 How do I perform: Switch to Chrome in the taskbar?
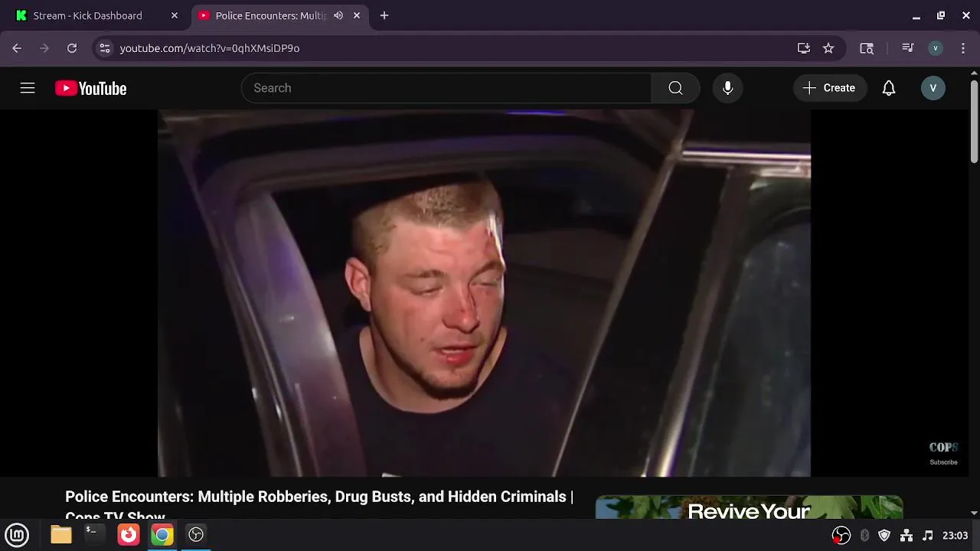[x=162, y=534]
